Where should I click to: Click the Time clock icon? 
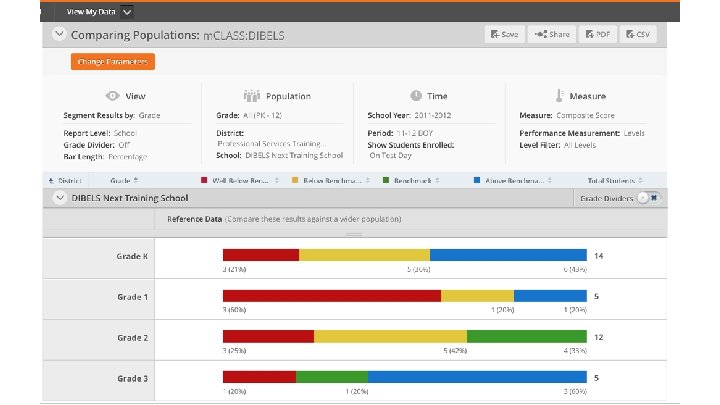point(416,96)
